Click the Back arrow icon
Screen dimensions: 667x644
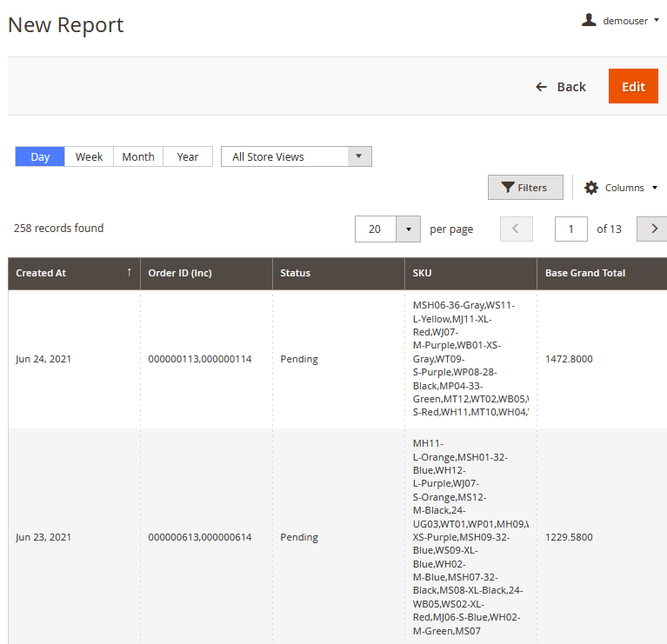click(x=541, y=87)
